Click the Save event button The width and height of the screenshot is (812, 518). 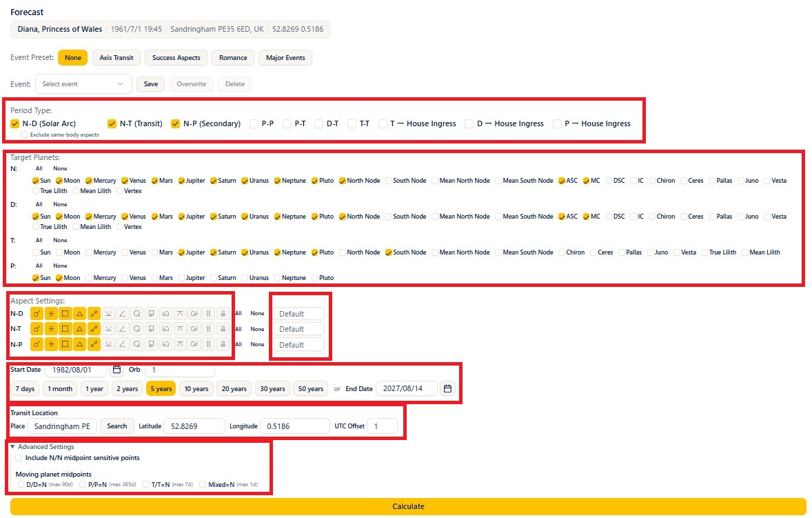click(151, 84)
